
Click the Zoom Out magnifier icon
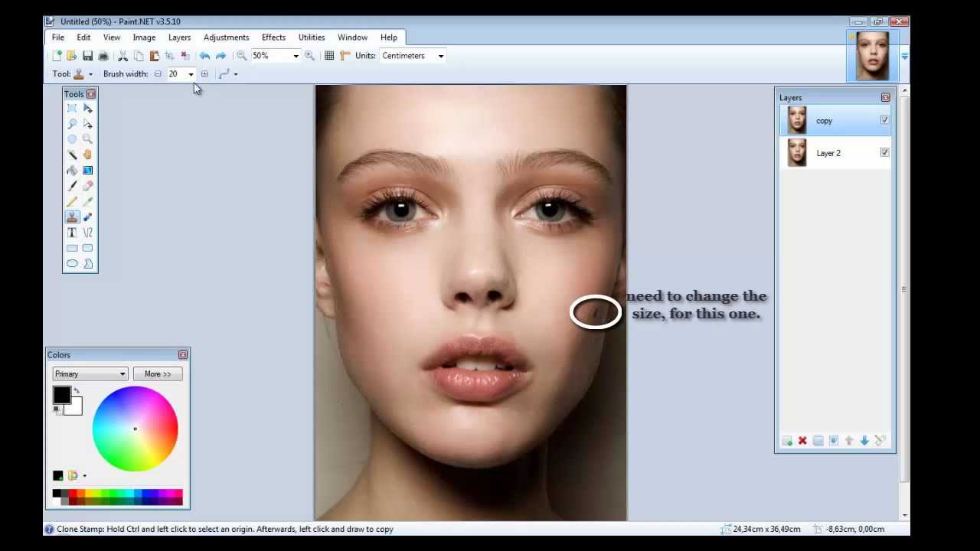(241, 56)
